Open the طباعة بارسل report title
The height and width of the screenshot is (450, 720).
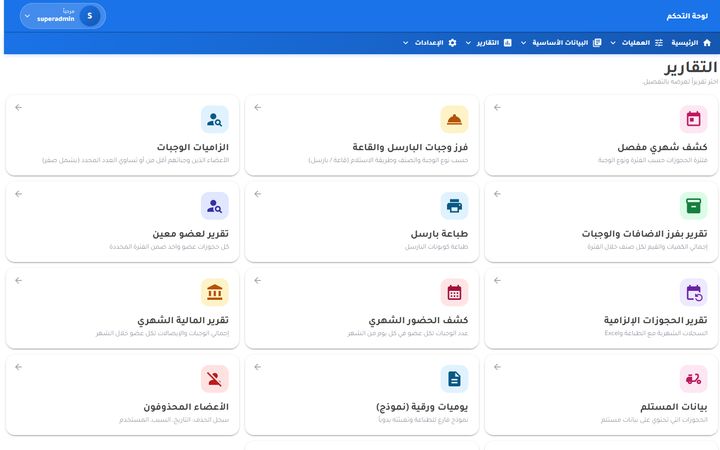coord(439,234)
